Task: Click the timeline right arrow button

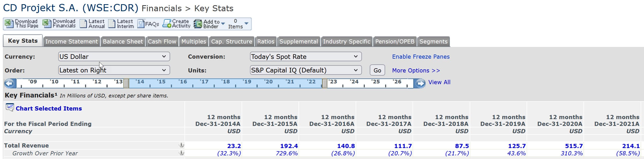Action: (420, 83)
